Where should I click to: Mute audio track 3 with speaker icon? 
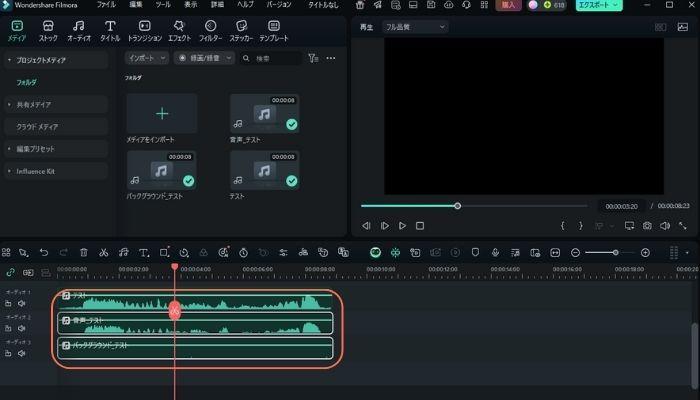point(21,353)
